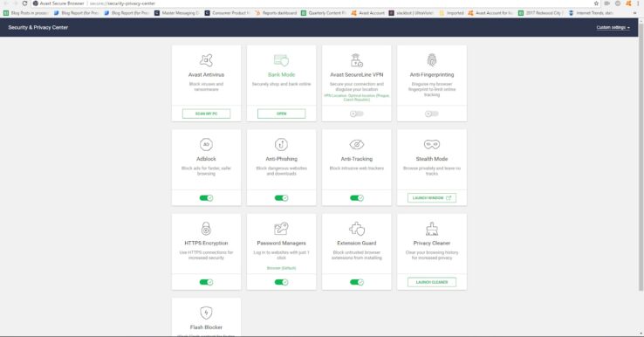
Task: Open the Quarterly Content bookmark
Action: point(324,13)
